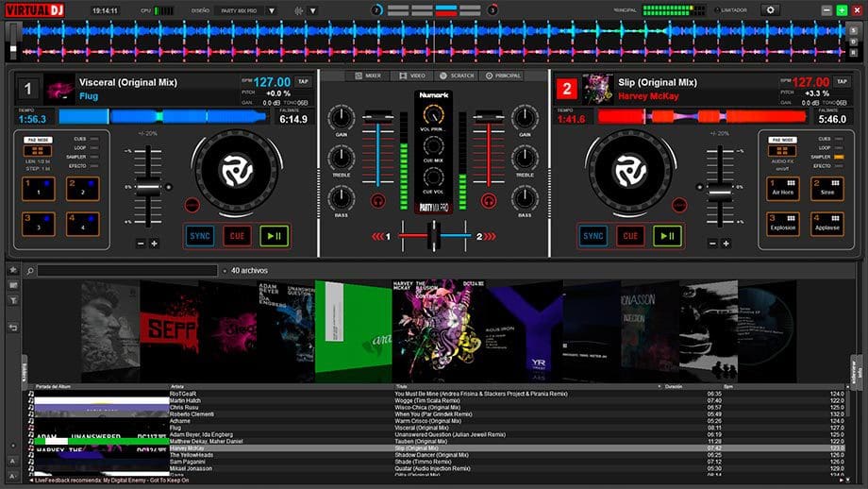Open the layout dropdown next to PARTY MIX PRO
The width and height of the screenshot is (868, 489).
coord(272,10)
